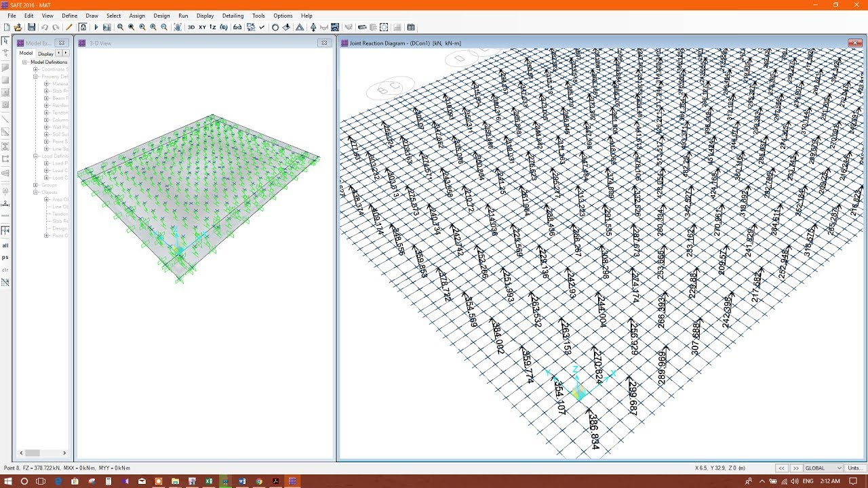Switch to the Display tab in Model Explorer

(45, 53)
